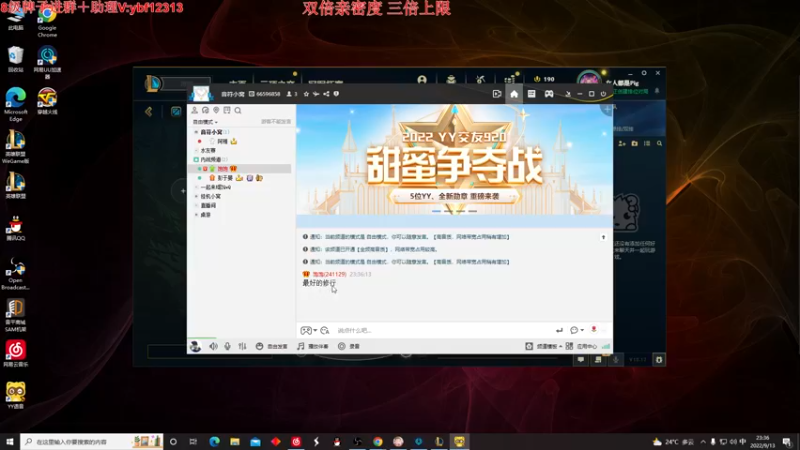
Task: Open League client profile icon
Action: [x=422, y=80]
